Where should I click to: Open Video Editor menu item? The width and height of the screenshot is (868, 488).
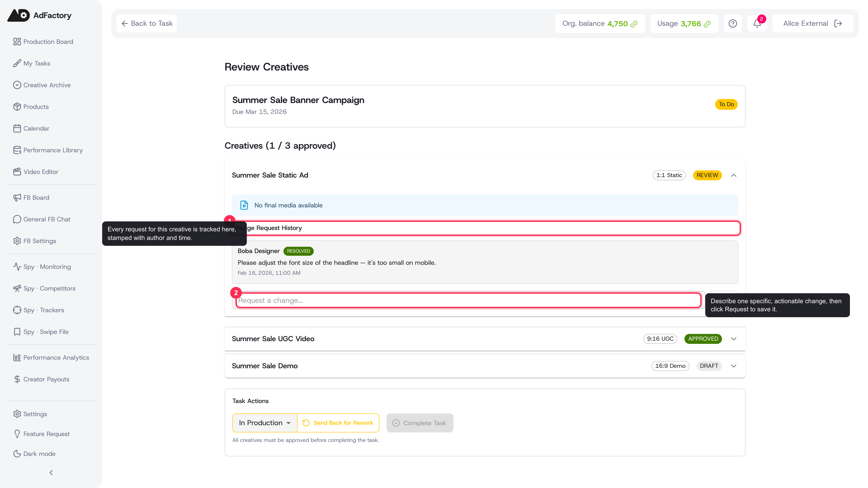pyautogui.click(x=36, y=172)
